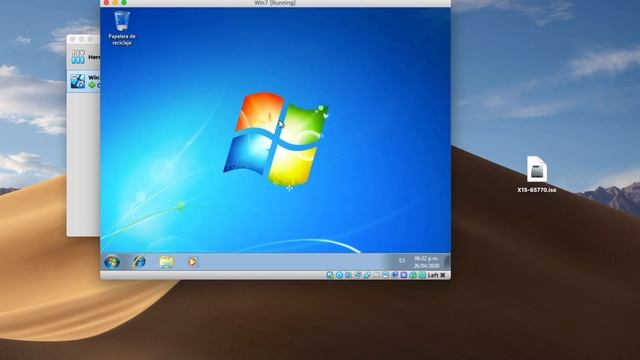Click the hard disk activity status icon

[330, 275]
